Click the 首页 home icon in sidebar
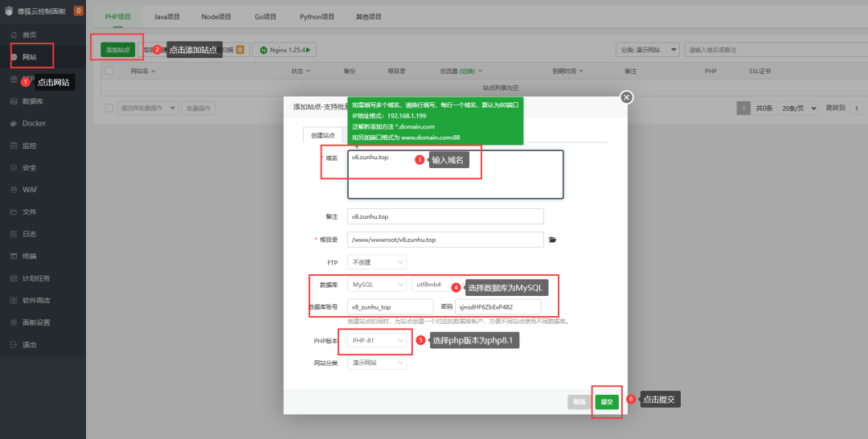Image resolution: width=868 pixels, height=439 pixels. 14,35
